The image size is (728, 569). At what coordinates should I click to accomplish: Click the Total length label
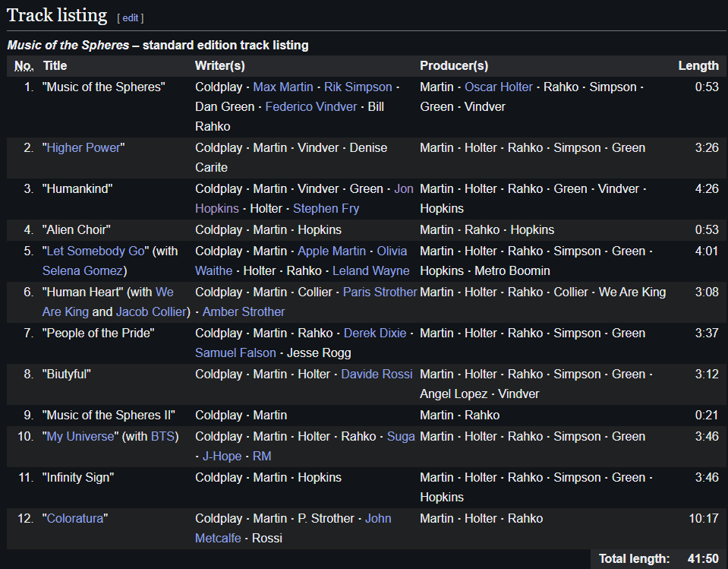click(634, 559)
